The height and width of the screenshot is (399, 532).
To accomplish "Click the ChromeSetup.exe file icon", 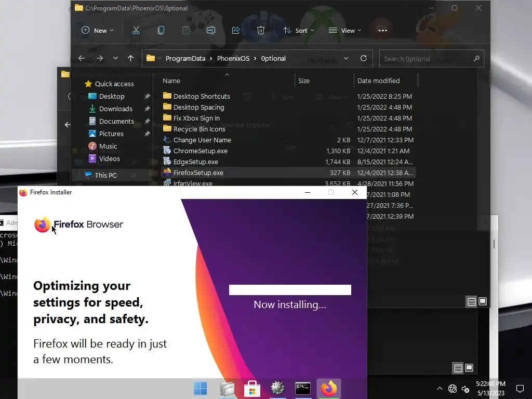I will tap(167, 150).
